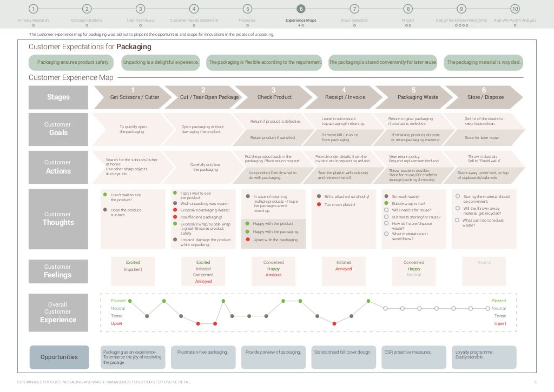
Task: Select the 'packaging is flexible' expectation pill
Action: pos(264,63)
